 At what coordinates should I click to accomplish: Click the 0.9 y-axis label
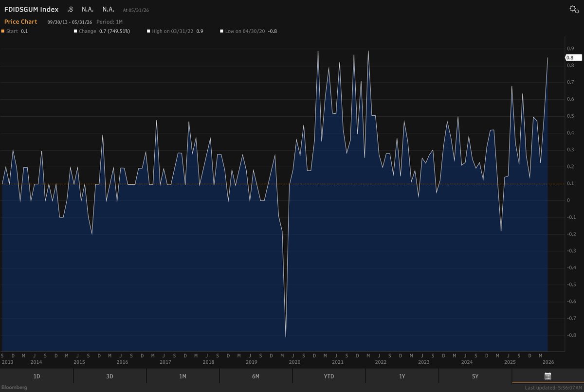tap(570, 49)
